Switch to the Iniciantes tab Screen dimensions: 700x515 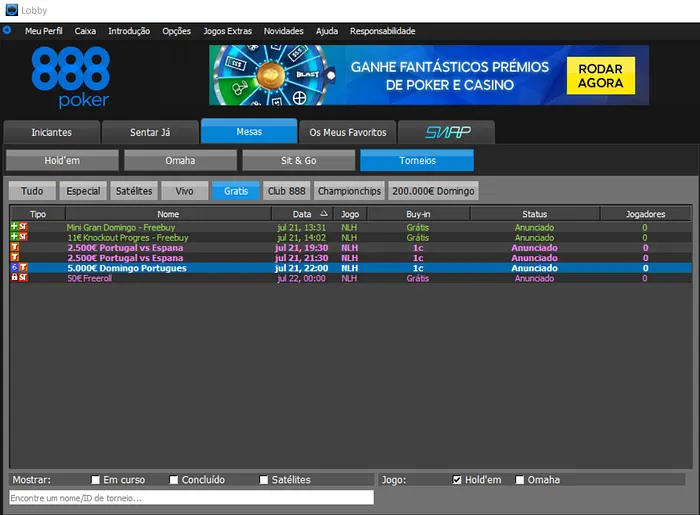51,132
